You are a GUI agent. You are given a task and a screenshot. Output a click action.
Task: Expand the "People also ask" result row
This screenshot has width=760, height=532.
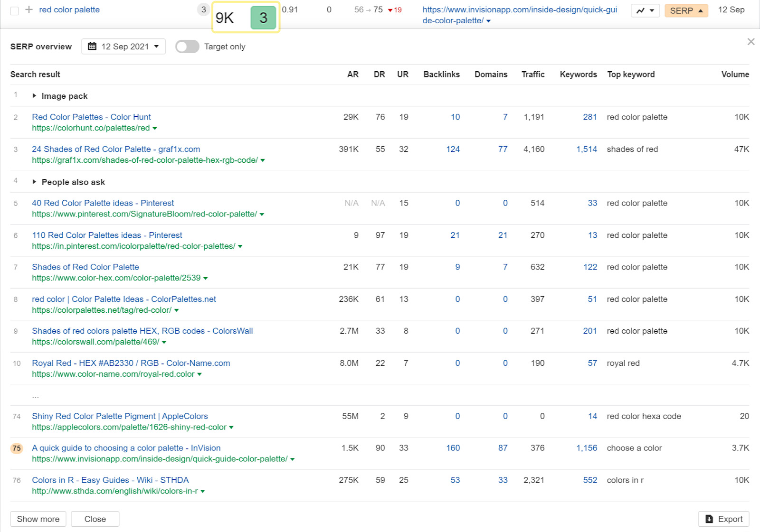(34, 182)
